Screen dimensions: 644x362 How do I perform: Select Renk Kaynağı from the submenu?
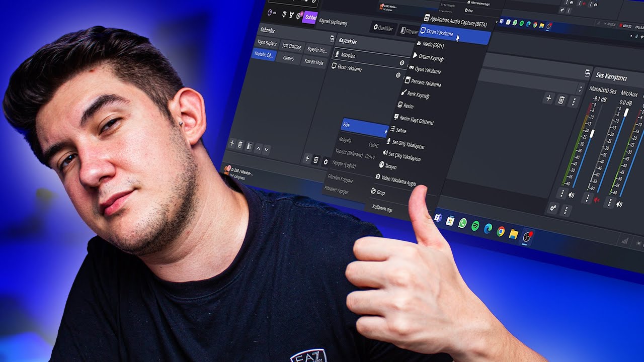coord(416,94)
